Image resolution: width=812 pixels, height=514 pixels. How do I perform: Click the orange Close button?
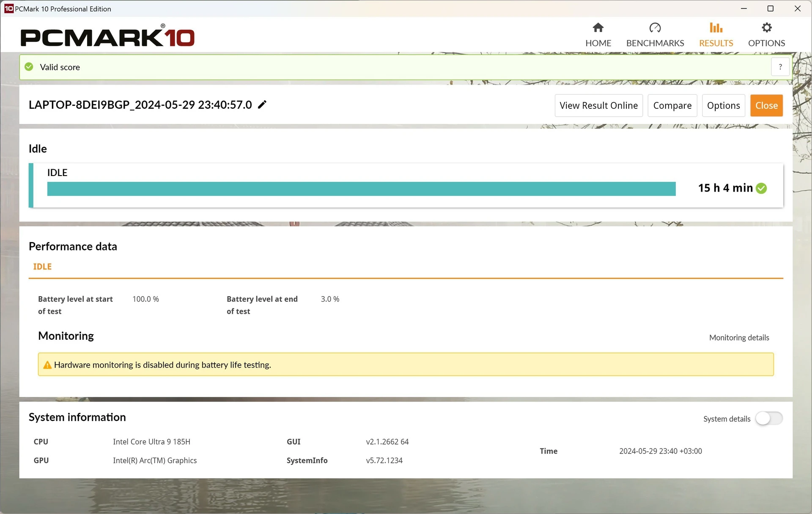pos(766,105)
